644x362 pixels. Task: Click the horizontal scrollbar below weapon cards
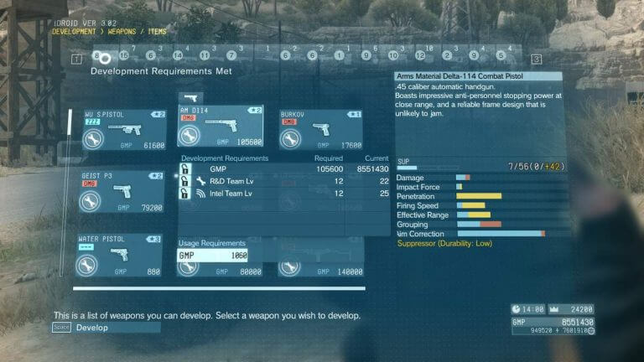point(220,288)
